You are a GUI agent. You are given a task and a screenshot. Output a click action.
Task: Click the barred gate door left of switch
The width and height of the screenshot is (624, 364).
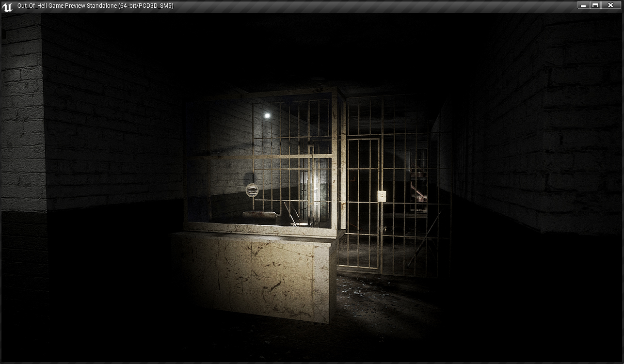pos(363,203)
